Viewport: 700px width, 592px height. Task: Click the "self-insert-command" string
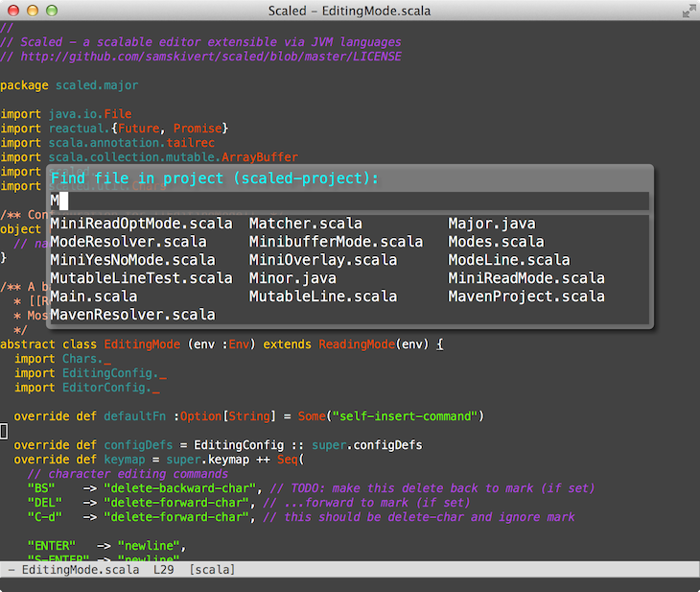[405, 416]
